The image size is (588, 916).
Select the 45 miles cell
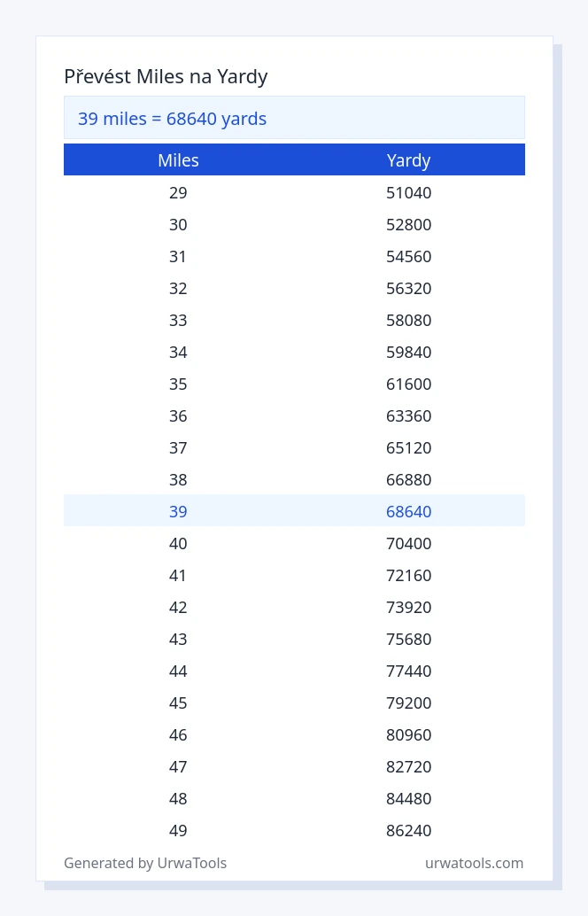[178, 703]
